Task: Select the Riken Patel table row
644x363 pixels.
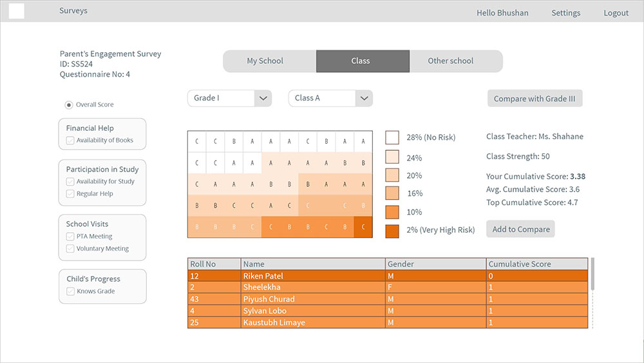Action: 388,275
